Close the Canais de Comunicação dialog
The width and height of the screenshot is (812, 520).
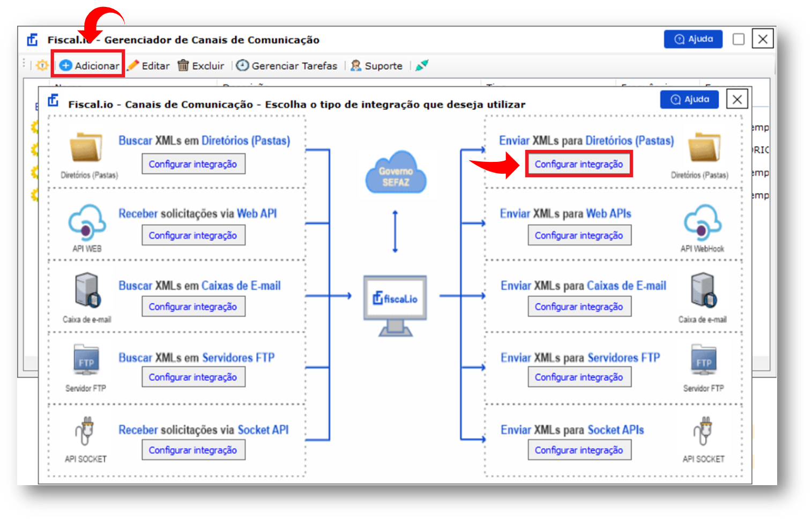[737, 99]
